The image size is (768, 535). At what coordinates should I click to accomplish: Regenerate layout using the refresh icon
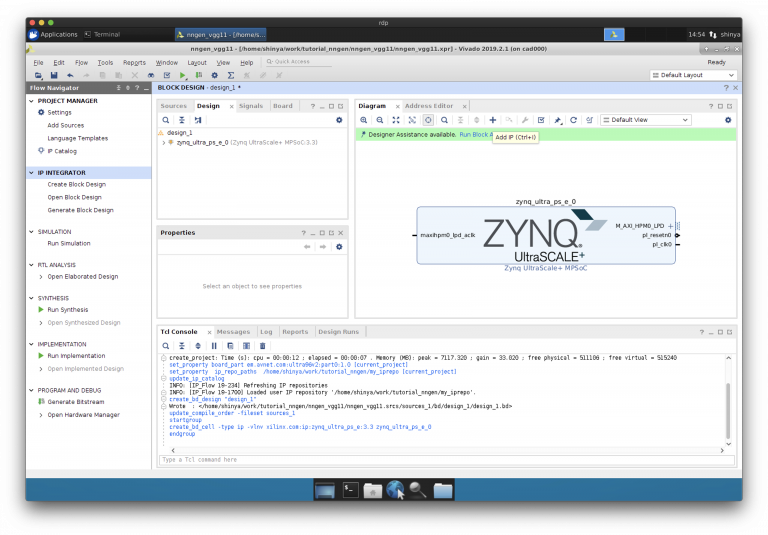(575, 120)
